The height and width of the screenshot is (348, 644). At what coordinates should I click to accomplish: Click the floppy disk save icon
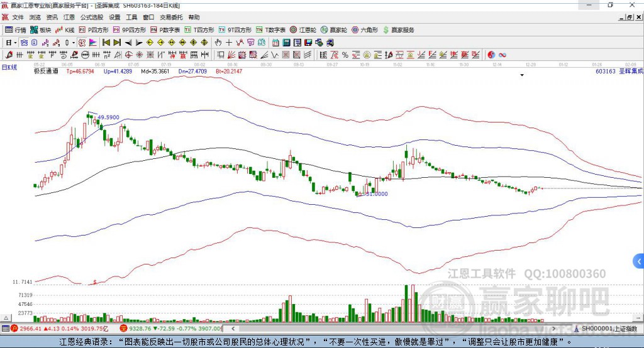[308, 43]
